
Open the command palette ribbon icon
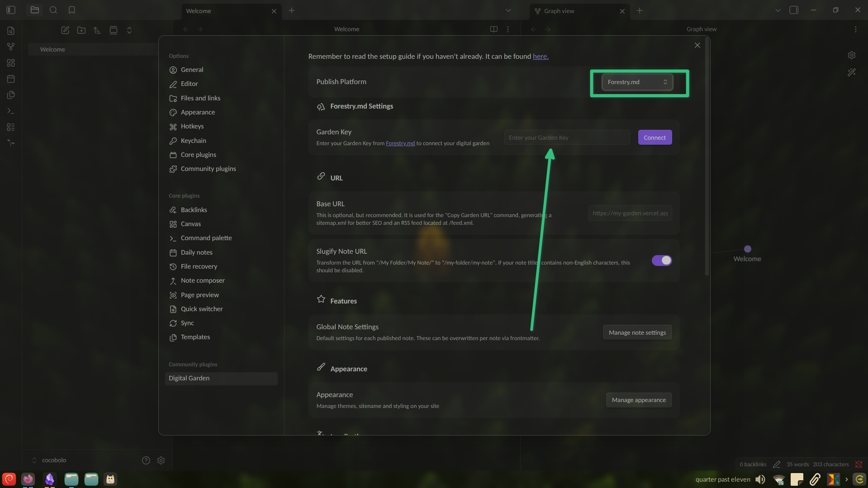tap(11, 111)
